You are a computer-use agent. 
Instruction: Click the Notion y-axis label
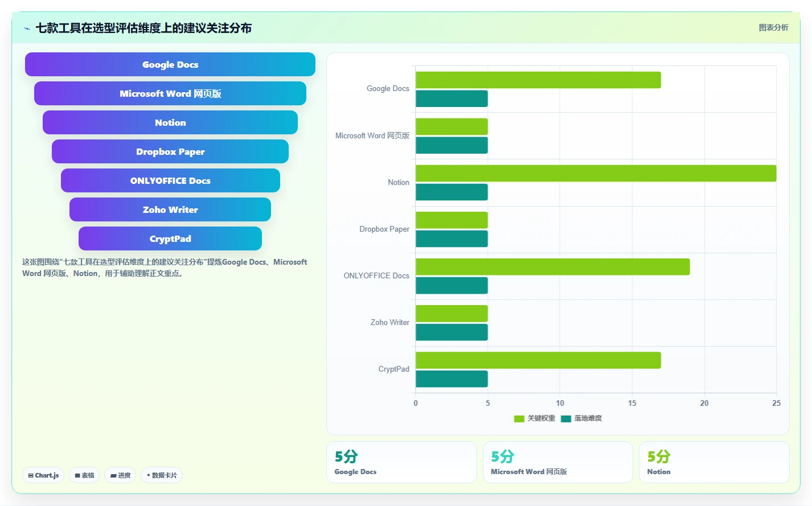(399, 182)
